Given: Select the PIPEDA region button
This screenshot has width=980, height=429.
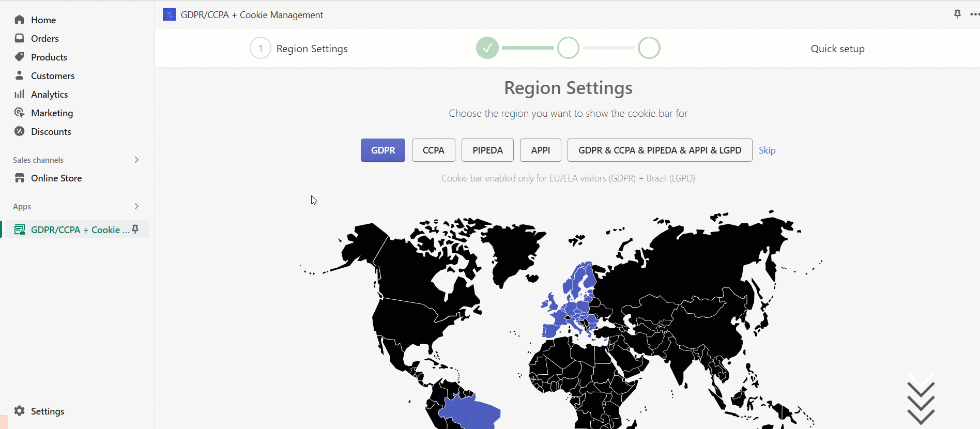Looking at the screenshot, I should [x=487, y=150].
